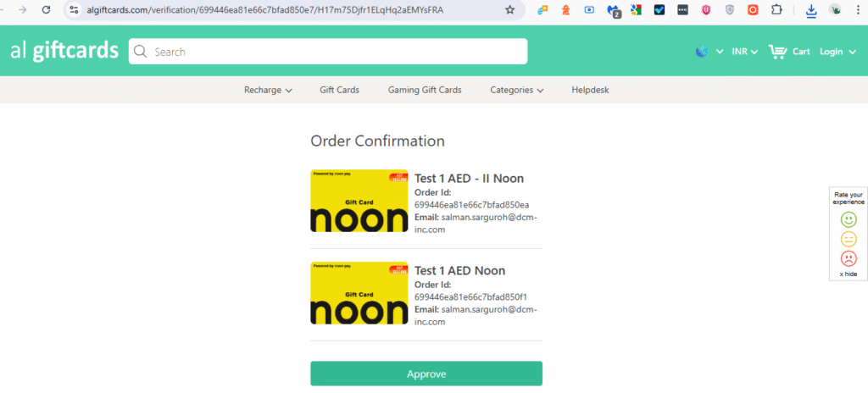Click into the Search input field
This screenshot has width=868, height=393.
tap(339, 52)
